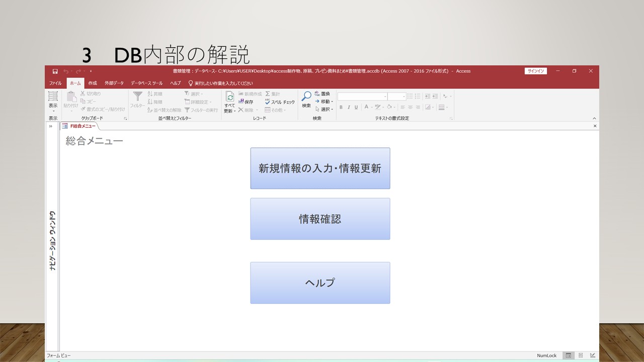
Task: Toggle underline text formatting
Action: pyautogui.click(x=356, y=107)
